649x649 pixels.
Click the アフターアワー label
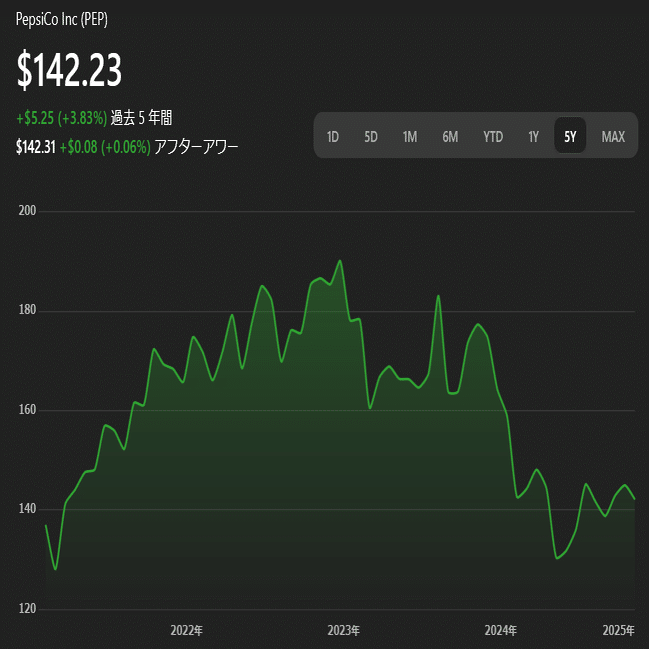[x=196, y=147]
